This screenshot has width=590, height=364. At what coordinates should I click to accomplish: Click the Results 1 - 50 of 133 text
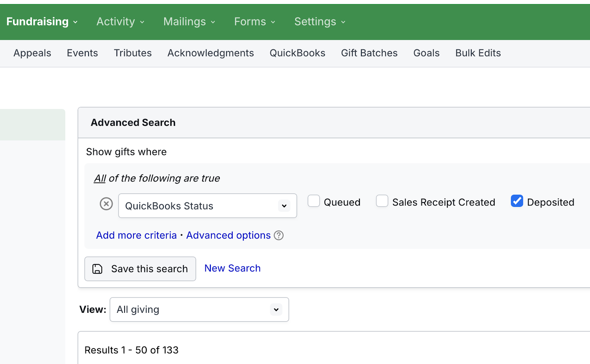pyautogui.click(x=131, y=350)
